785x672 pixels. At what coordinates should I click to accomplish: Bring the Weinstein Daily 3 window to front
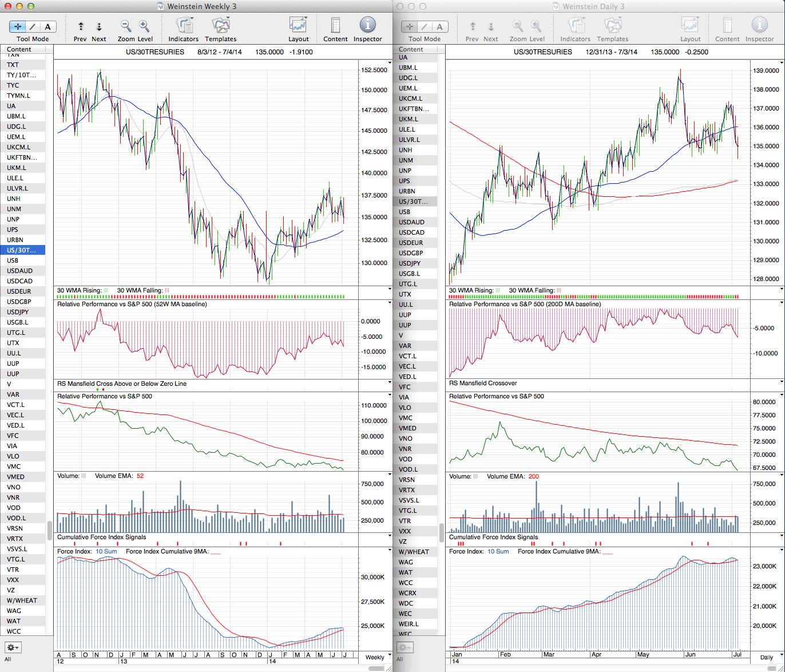[589, 6]
